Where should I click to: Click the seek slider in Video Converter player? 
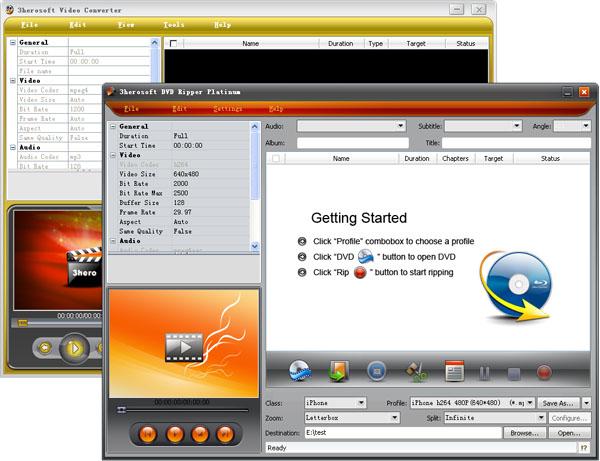click(x=23, y=323)
